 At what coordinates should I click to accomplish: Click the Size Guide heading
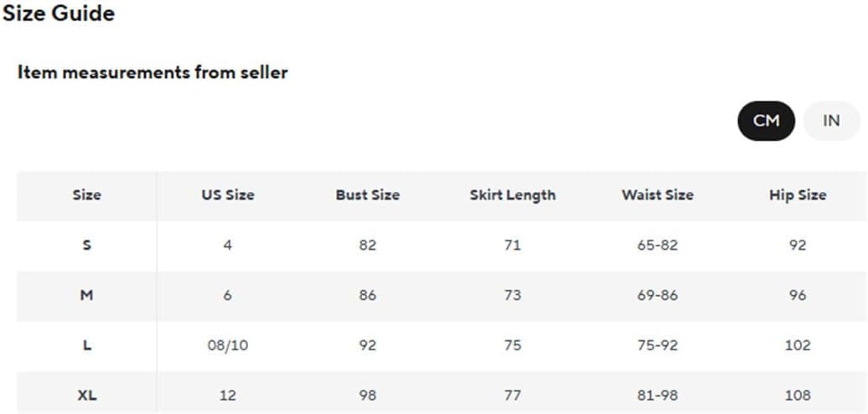59,13
